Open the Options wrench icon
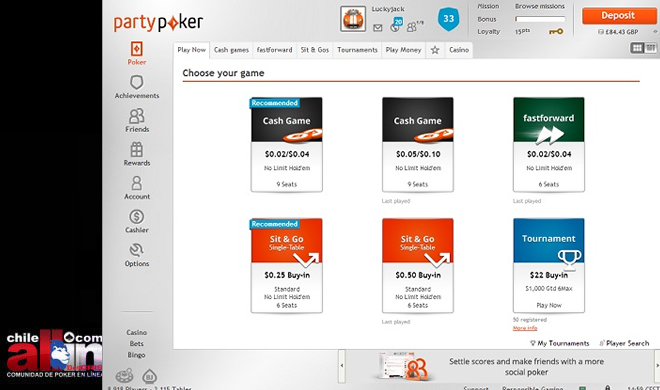The height and width of the screenshot is (390, 660). pyautogui.click(x=136, y=250)
